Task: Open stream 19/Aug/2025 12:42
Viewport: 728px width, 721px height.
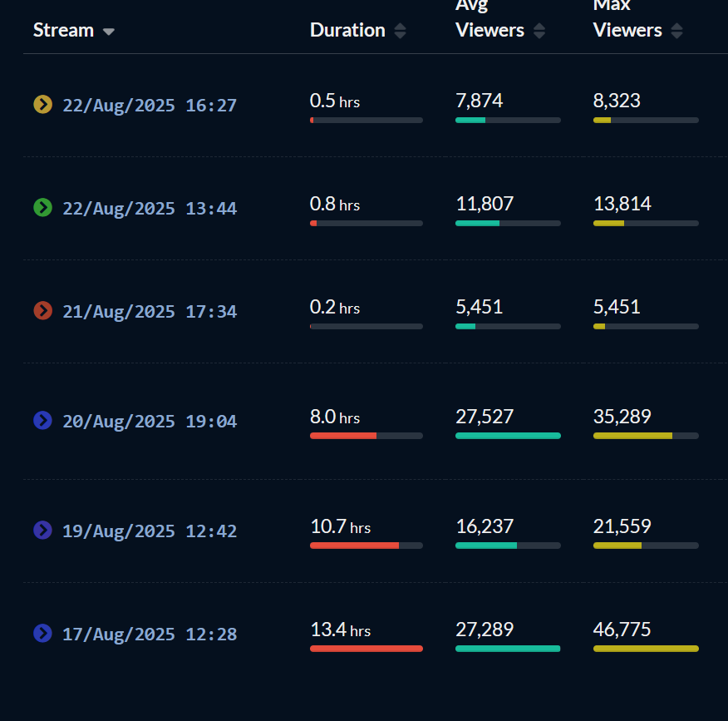Action: pos(150,531)
